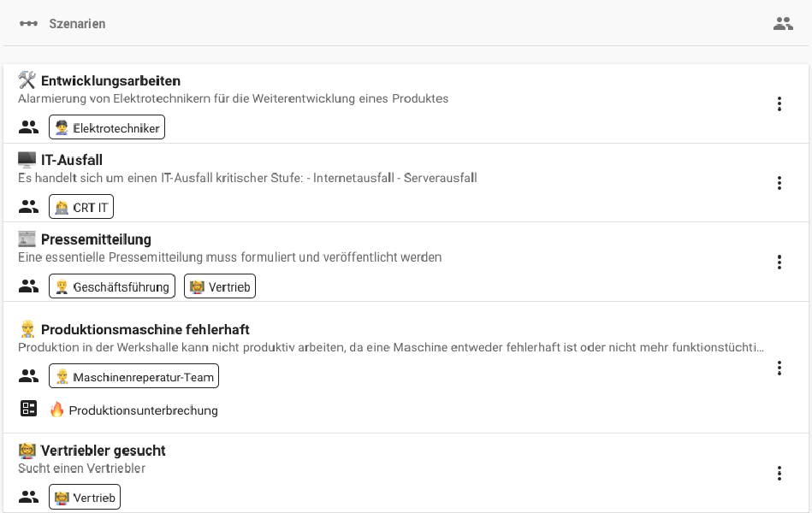Image resolution: width=812 pixels, height=513 pixels.
Task: Open the three-dot menu on Pressemitteilung
Action: 779,262
